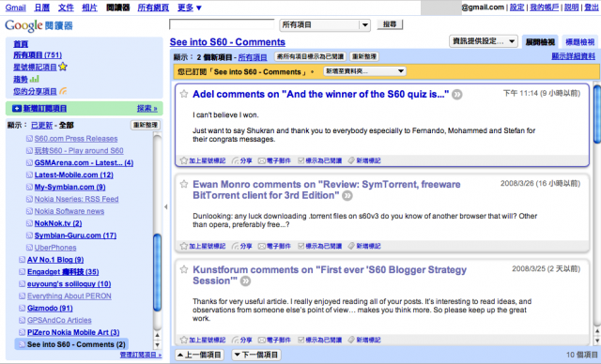The height and width of the screenshot is (364, 601).
Task: Add star via 加上星號標記 under Adel entry
Action: pyautogui.click(x=203, y=160)
